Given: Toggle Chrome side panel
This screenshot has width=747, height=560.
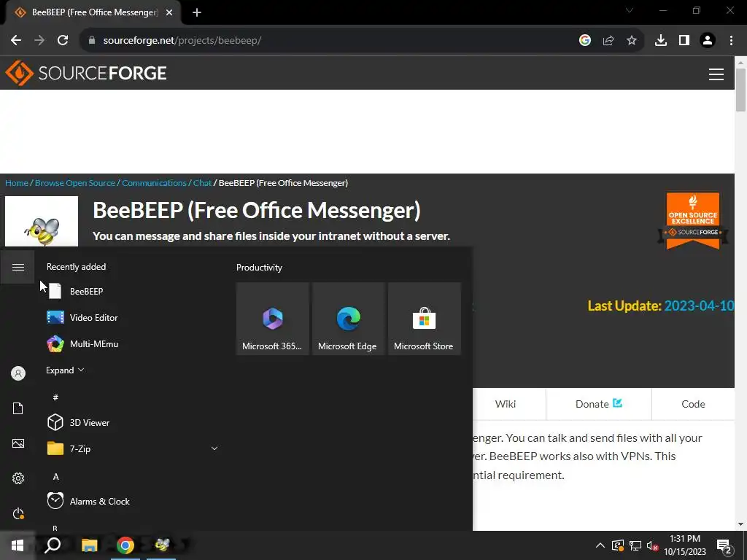Looking at the screenshot, I should pyautogui.click(x=684, y=41).
